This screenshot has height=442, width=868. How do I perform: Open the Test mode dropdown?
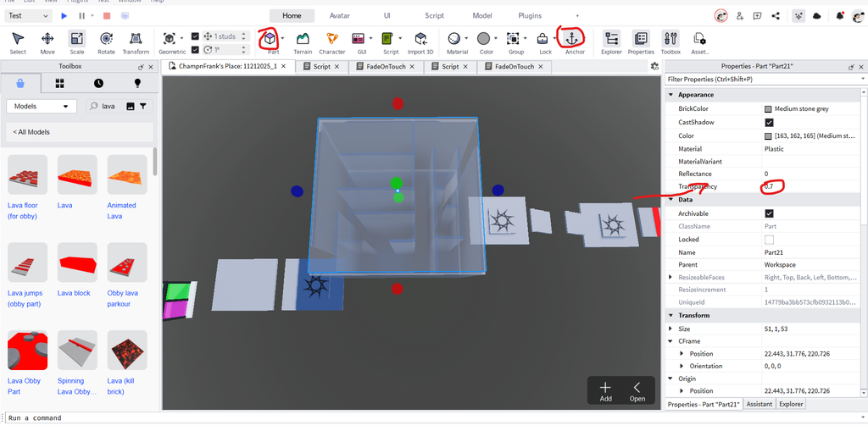click(x=28, y=16)
